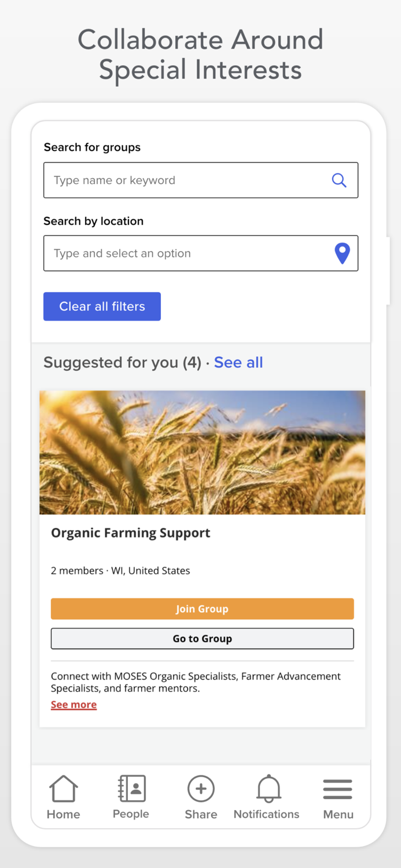
Task: Tap the circled plus above Share label
Action: tap(201, 788)
